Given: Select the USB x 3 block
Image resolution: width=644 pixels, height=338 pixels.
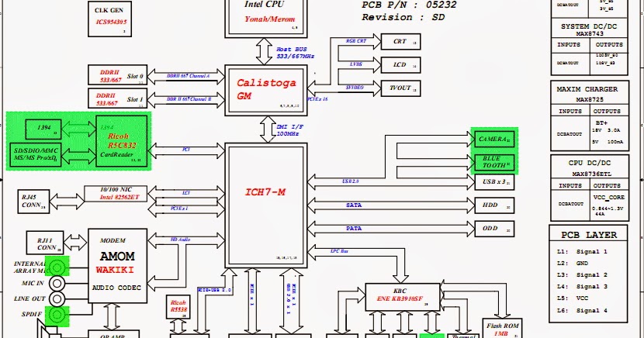Looking at the screenshot, I should tap(494, 181).
